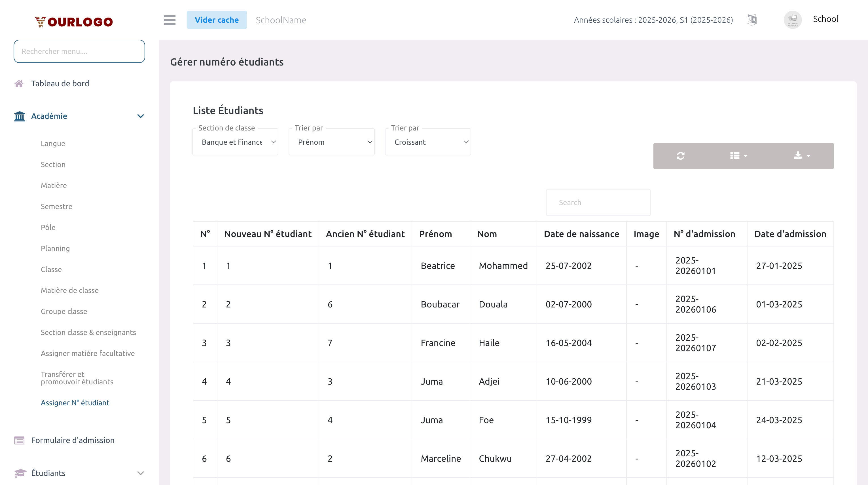The height and width of the screenshot is (485, 868).
Task: Click the Vider cache button
Action: (x=217, y=20)
